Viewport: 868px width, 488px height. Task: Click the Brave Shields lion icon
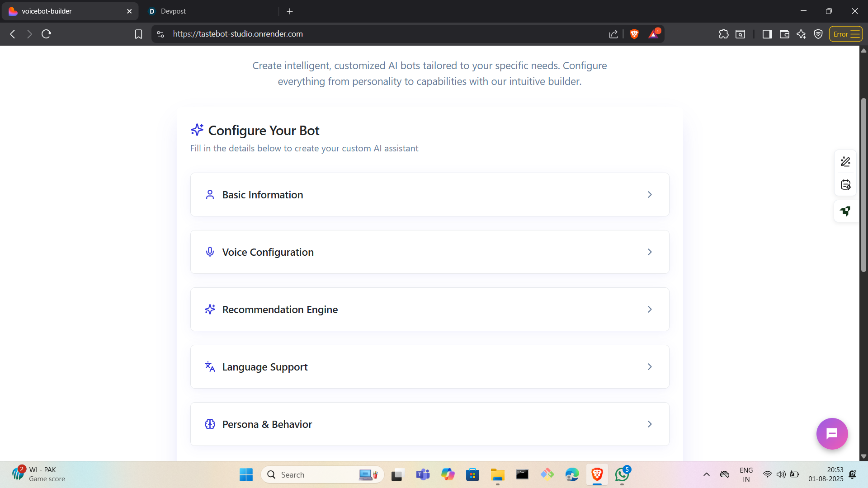tap(634, 34)
